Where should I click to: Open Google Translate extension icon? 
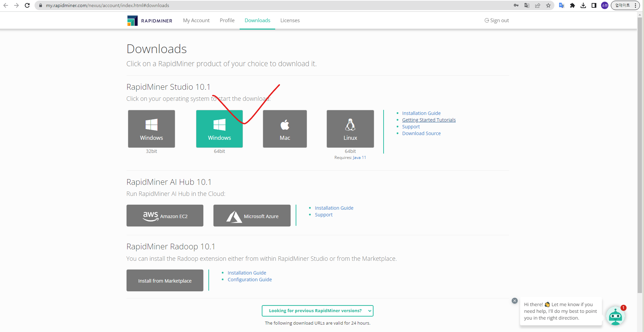tap(561, 5)
